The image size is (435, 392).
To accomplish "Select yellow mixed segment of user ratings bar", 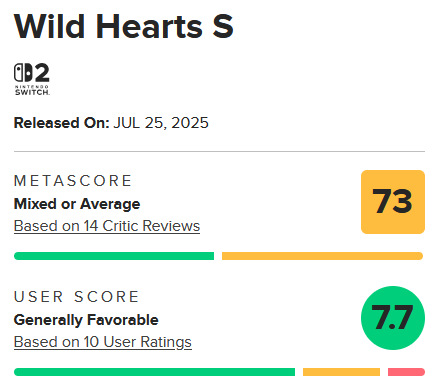I will click(x=341, y=372).
